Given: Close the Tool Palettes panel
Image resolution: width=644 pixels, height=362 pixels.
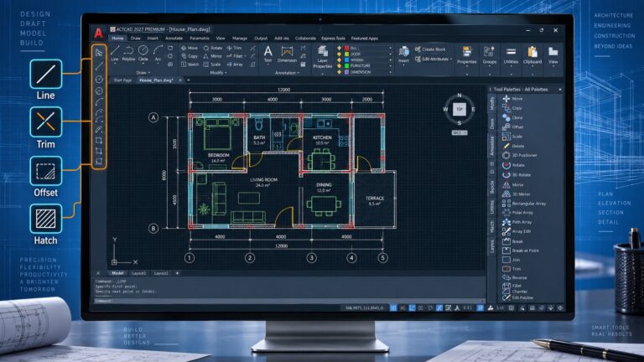Looking at the screenshot, I should 560,89.
